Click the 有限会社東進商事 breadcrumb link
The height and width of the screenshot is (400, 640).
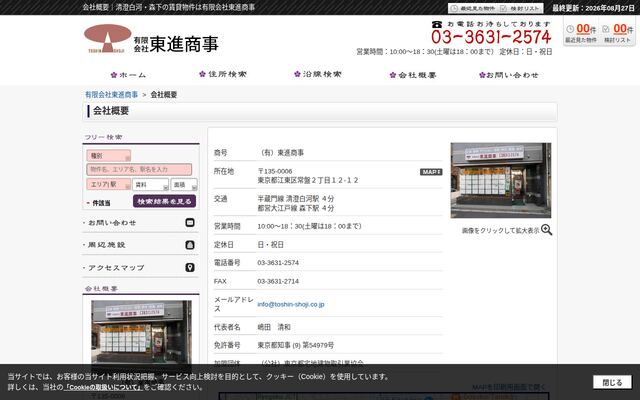pyautogui.click(x=111, y=95)
